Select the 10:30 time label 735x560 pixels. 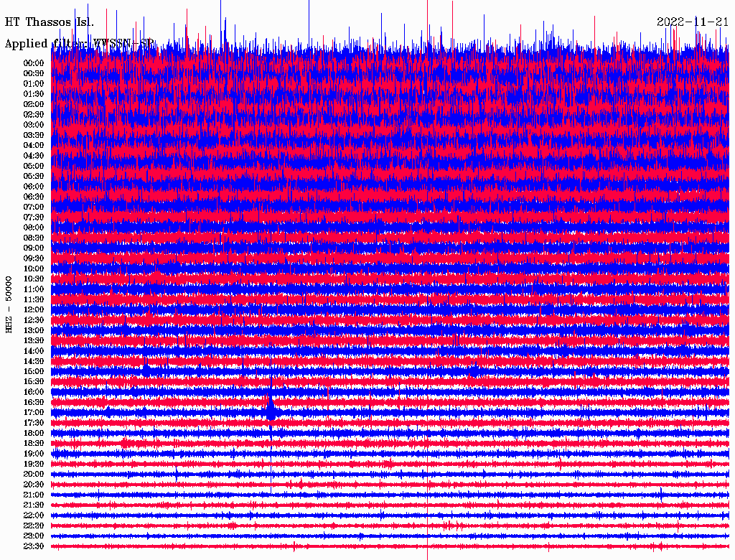[x=34, y=279]
